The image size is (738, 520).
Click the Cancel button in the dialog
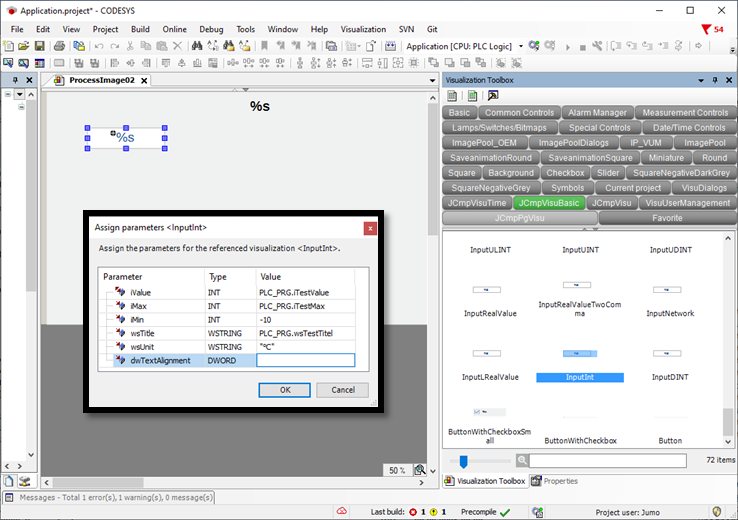[342, 390]
